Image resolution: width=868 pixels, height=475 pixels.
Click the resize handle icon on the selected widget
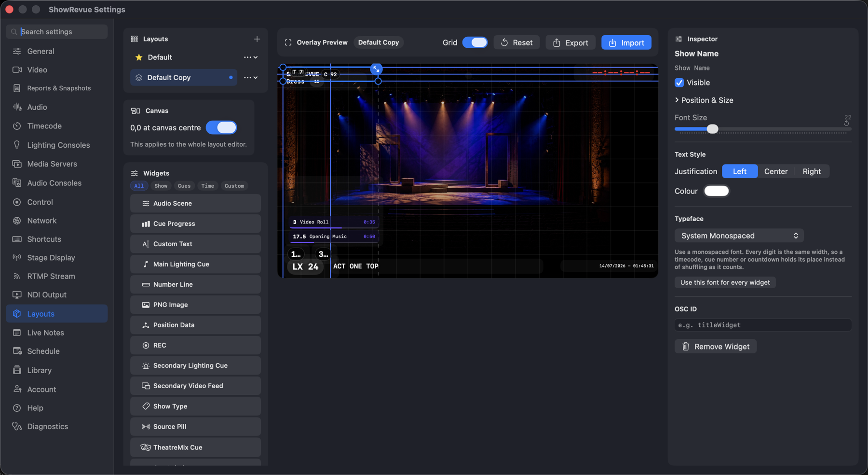click(x=376, y=70)
